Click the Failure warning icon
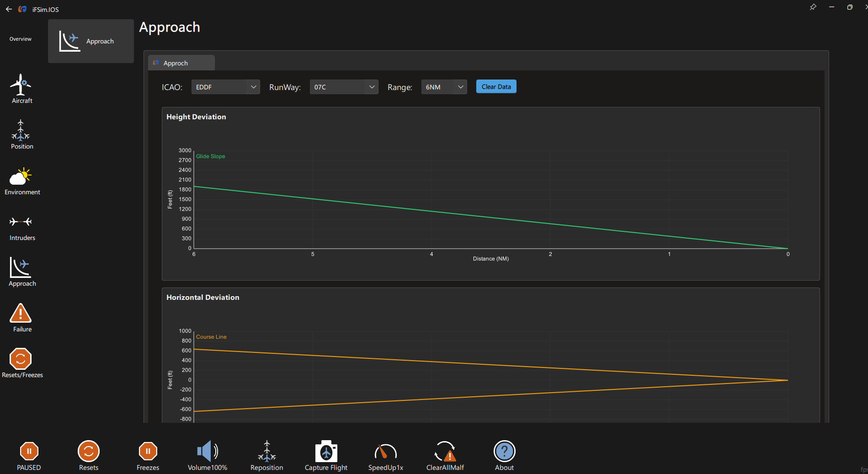Image resolution: width=868 pixels, height=474 pixels. click(x=21, y=314)
